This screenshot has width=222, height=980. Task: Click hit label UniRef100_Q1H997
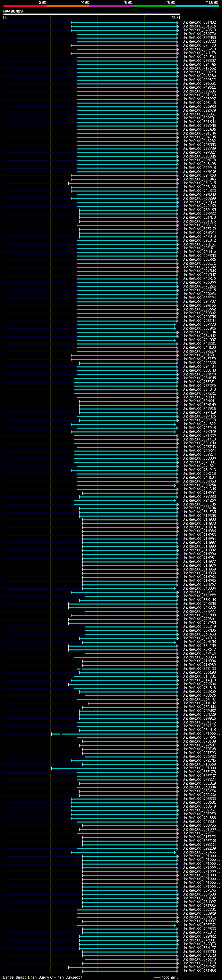coord(199,543)
